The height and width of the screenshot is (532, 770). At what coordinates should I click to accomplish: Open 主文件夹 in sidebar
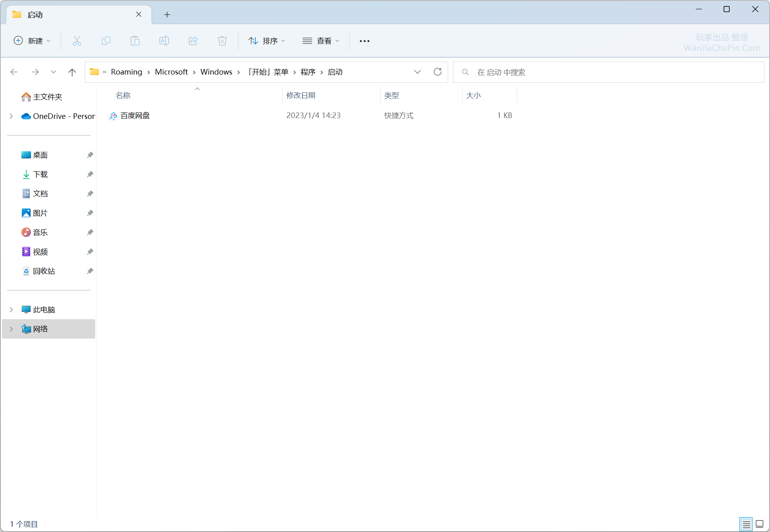point(48,97)
